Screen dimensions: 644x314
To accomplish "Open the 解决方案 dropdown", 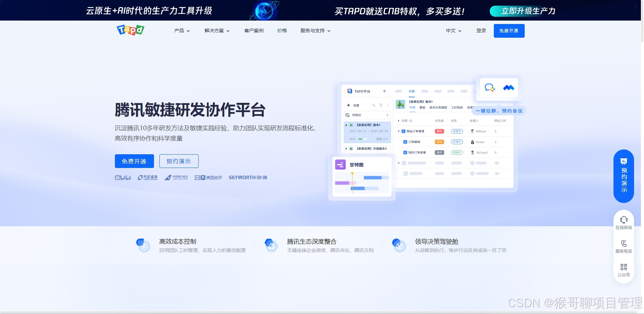I will (x=216, y=31).
